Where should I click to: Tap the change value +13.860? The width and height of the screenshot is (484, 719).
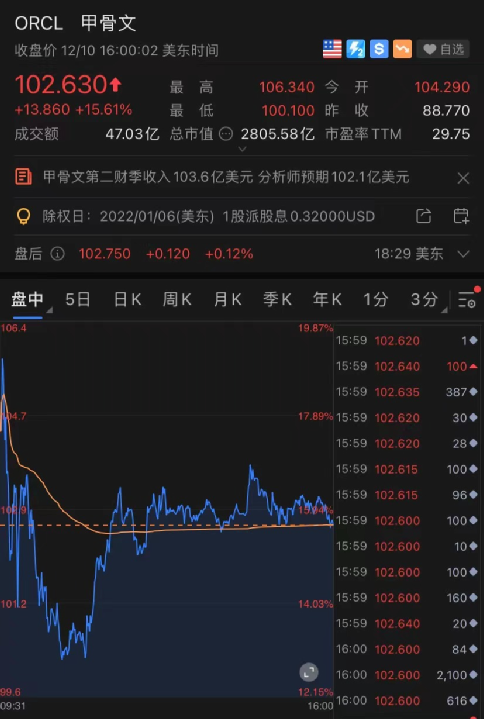coord(42,110)
